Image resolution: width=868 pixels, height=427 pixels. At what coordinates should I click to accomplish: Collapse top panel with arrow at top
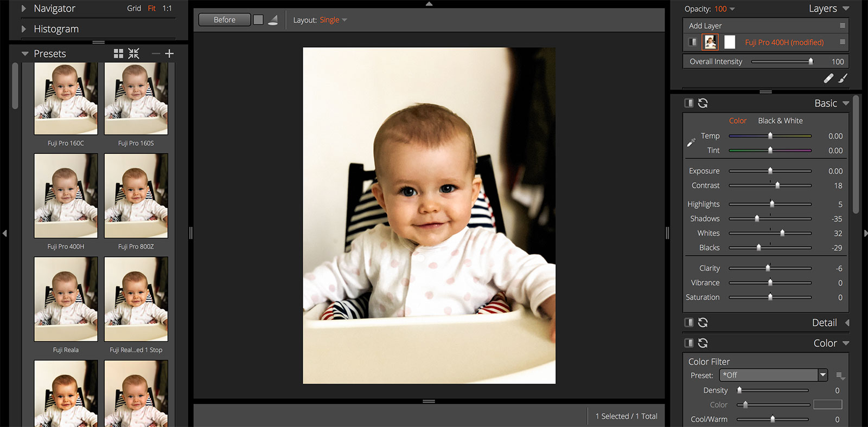tap(429, 3)
